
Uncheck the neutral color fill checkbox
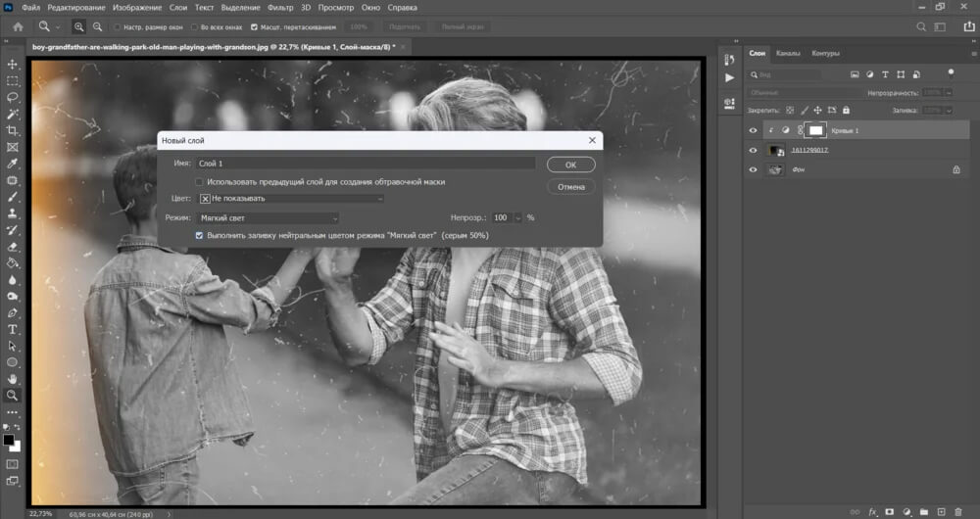click(200, 235)
